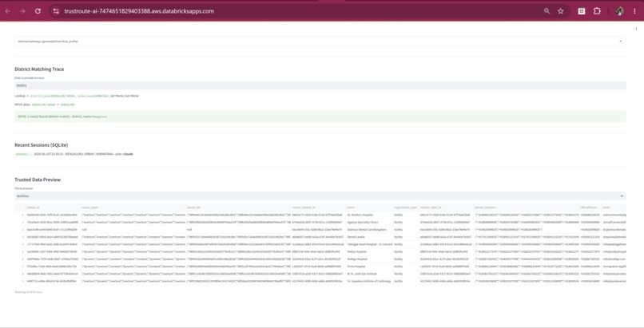Click the name column header
This screenshot has height=328, width=644.
click(369, 207)
